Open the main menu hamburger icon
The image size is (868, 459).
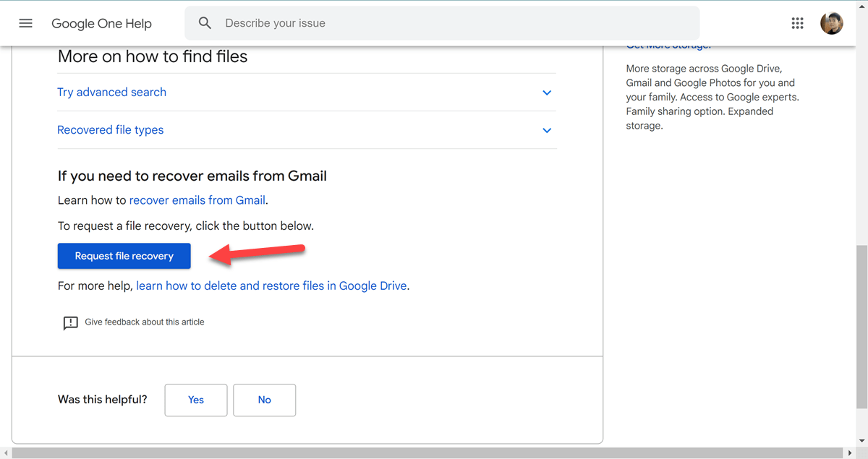pyautogui.click(x=26, y=23)
